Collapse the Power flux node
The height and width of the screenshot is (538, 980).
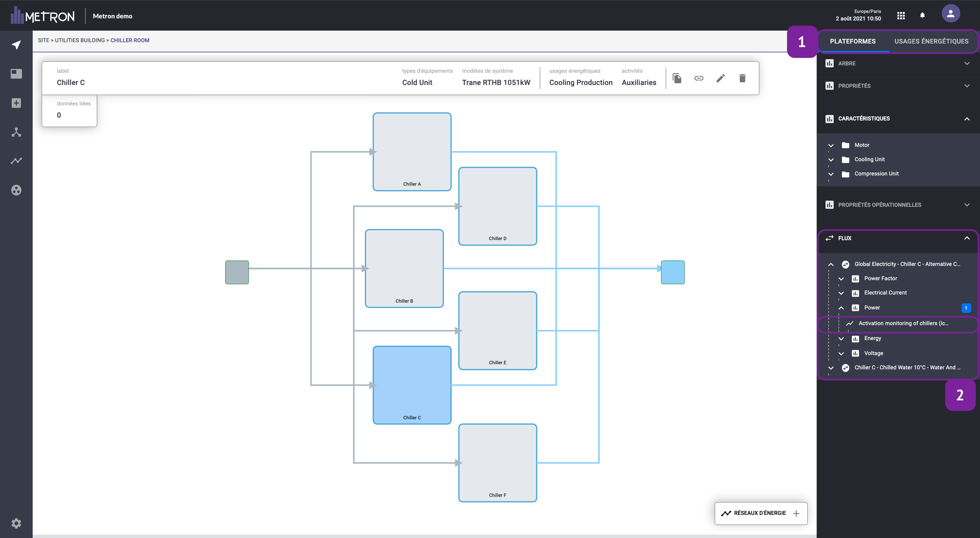(841, 308)
